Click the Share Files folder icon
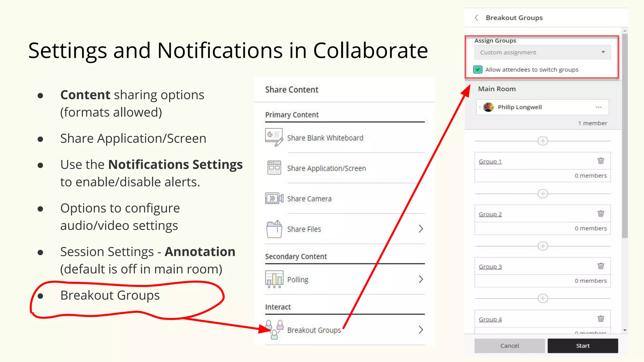This screenshot has width=644, height=362. click(x=274, y=229)
